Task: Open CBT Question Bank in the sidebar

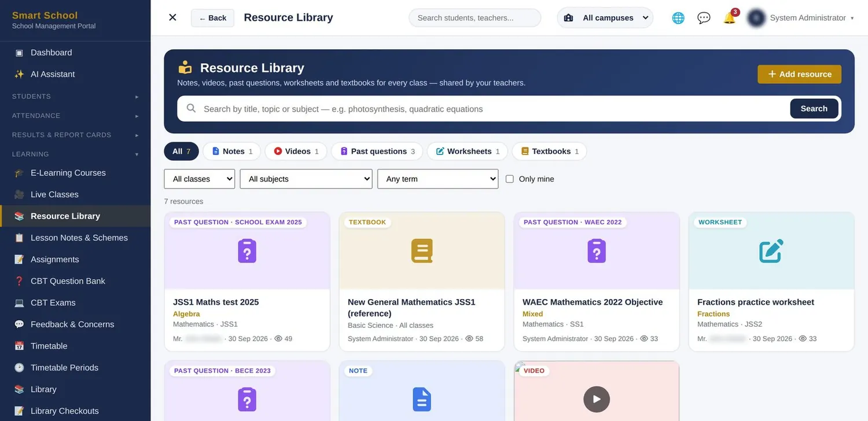Action: [x=75, y=281]
